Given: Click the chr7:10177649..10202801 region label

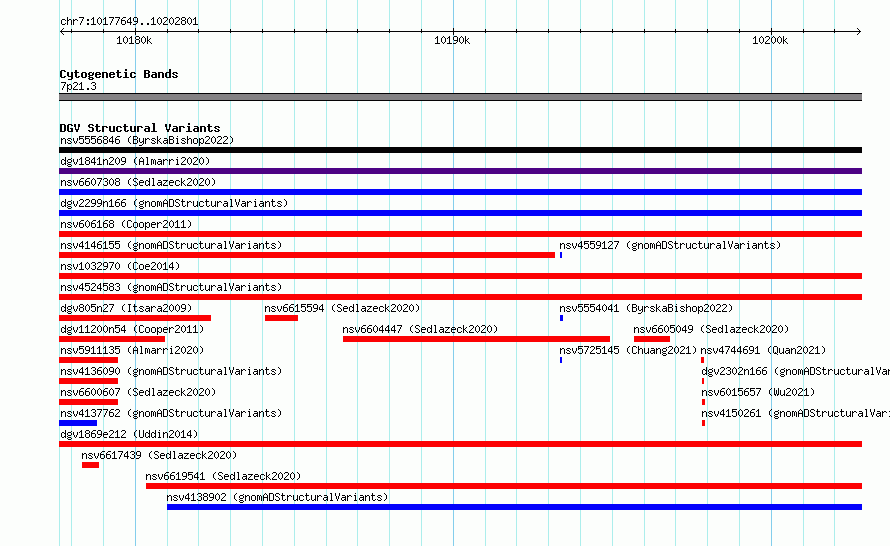Looking at the screenshot, I should (129, 22).
